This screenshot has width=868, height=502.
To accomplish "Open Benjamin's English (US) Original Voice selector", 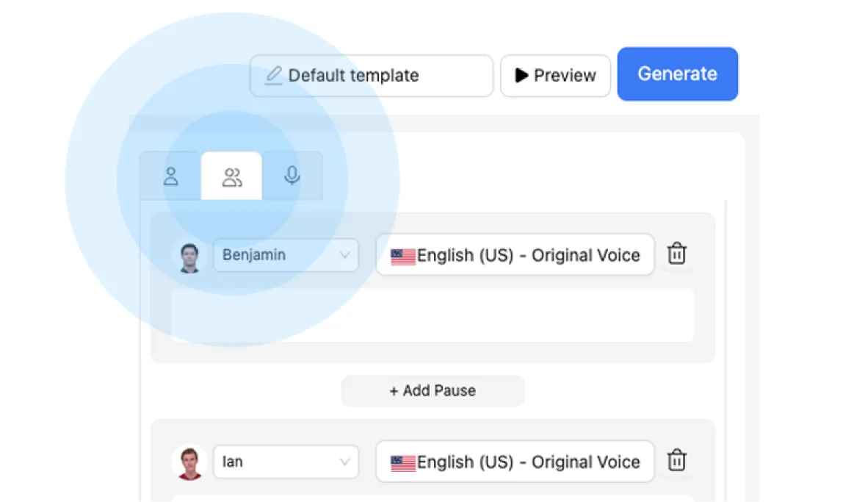I will pos(515,255).
